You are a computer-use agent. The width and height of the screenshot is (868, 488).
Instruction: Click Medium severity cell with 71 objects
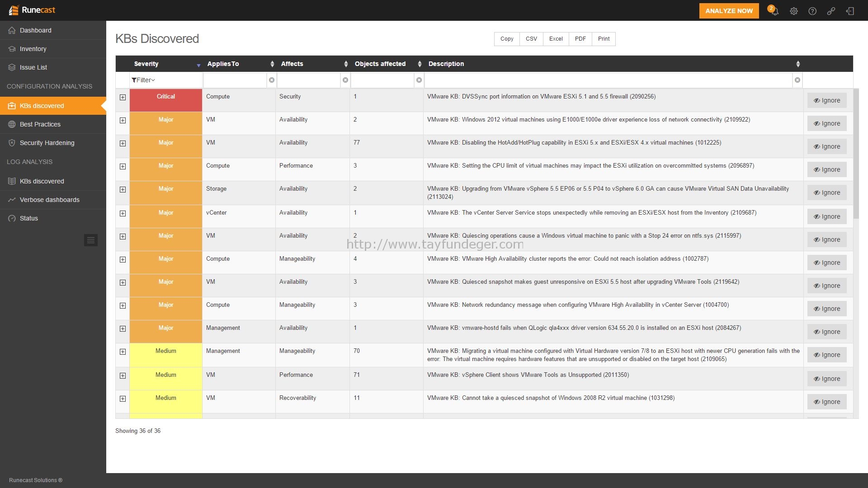[166, 379]
